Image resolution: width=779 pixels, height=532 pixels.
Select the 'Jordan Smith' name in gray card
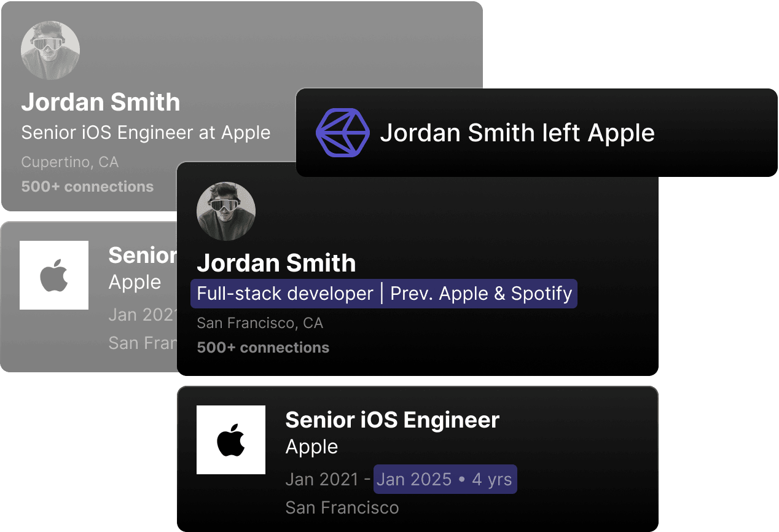click(101, 102)
